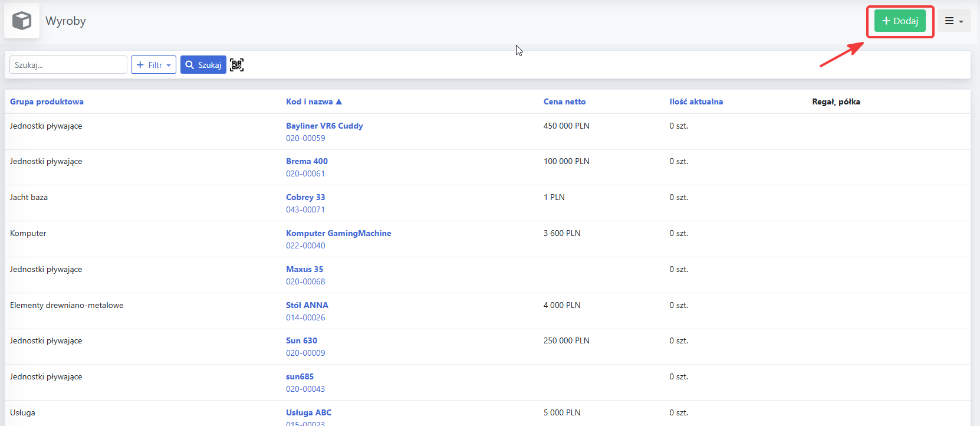The width and height of the screenshot is (980, 426).
Task: Open the hamburger menu dropdown
Action: [x=954, y=21]
